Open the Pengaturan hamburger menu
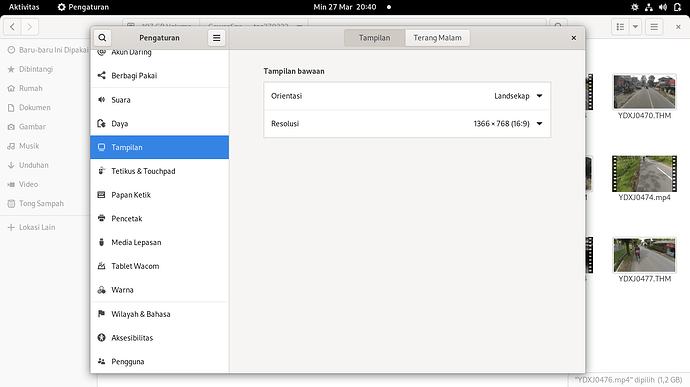The image size is (690, 387). click(x=217, y=38)
